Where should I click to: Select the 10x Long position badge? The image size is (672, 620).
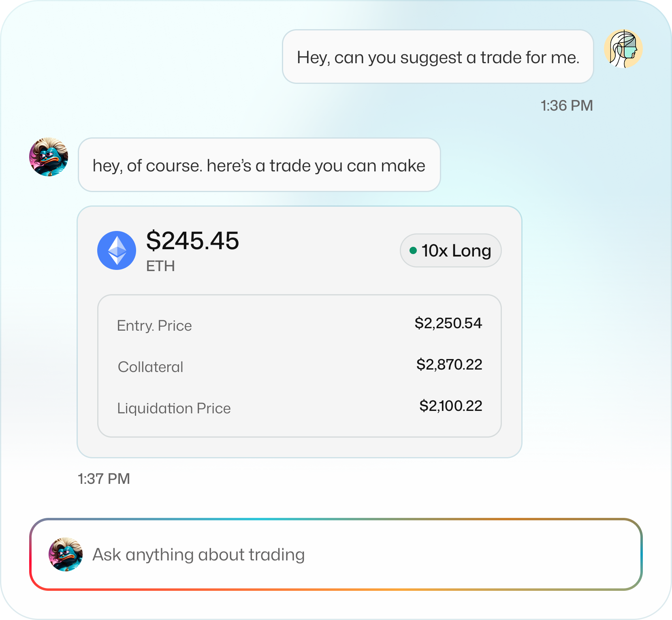click(x=450, y=250)
